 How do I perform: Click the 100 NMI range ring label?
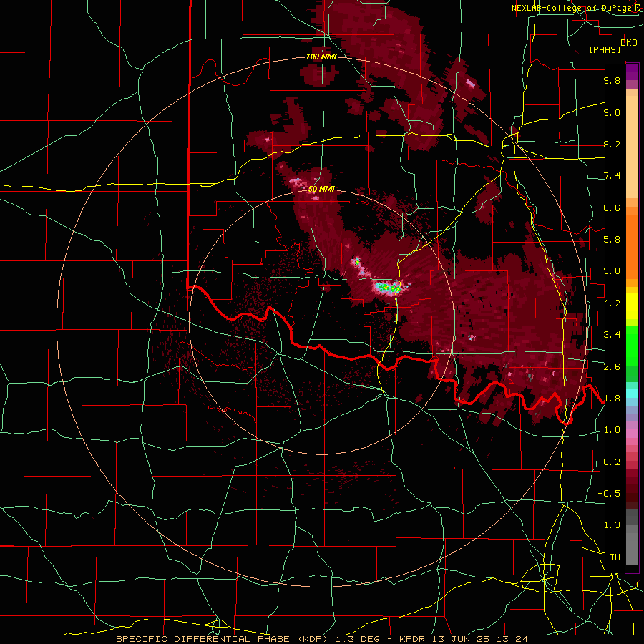point(321,57)
